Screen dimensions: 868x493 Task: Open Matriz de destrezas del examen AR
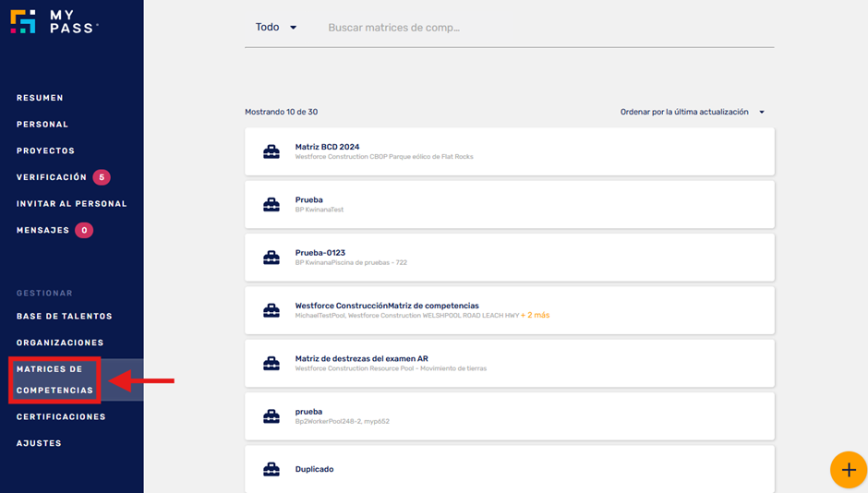pos(510,364)
